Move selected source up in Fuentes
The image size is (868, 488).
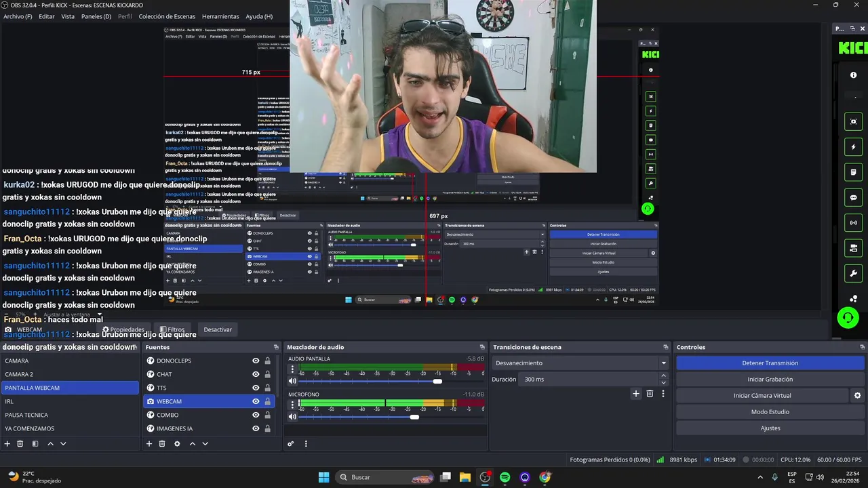[x=192, y=444]
